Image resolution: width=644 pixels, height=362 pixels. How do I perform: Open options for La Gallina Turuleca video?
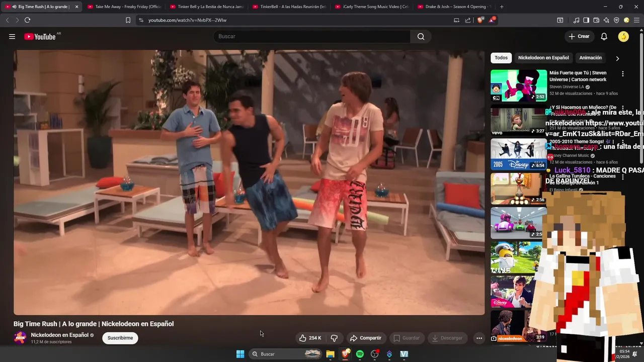tap(623, 177)
